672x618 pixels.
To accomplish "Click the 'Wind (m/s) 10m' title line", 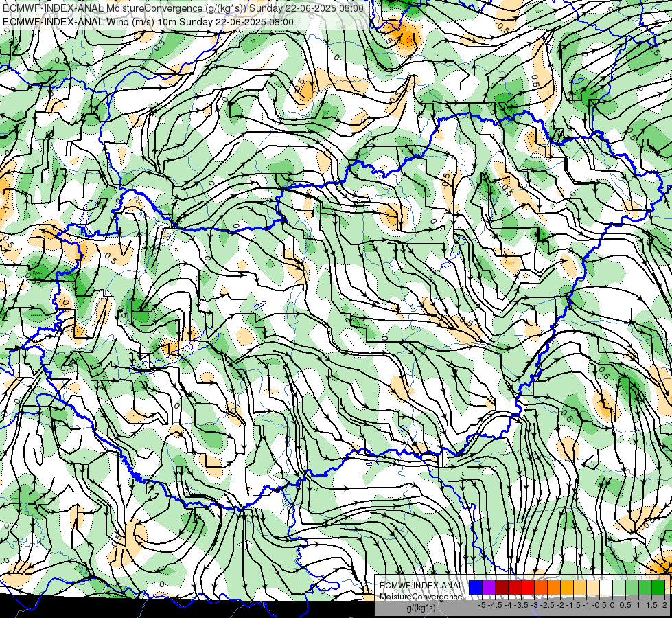I will 148,22.
